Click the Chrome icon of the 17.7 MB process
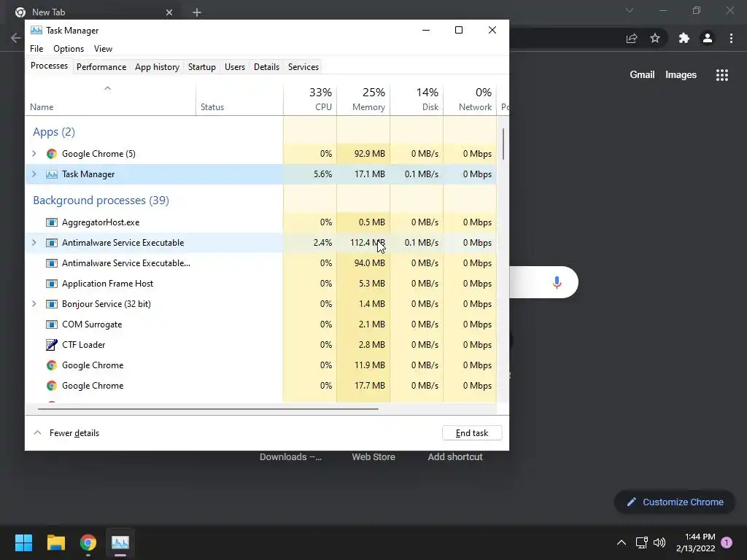 [52, 386]
